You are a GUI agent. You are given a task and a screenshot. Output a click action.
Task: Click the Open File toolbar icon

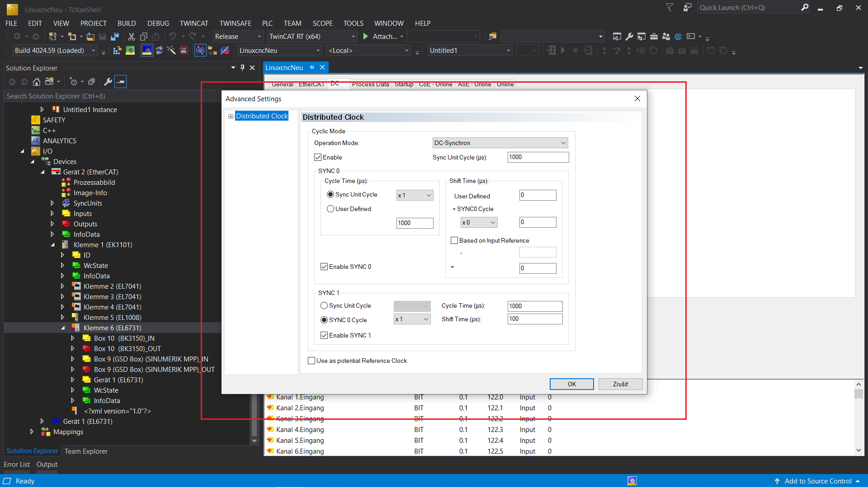click(90, 37)
